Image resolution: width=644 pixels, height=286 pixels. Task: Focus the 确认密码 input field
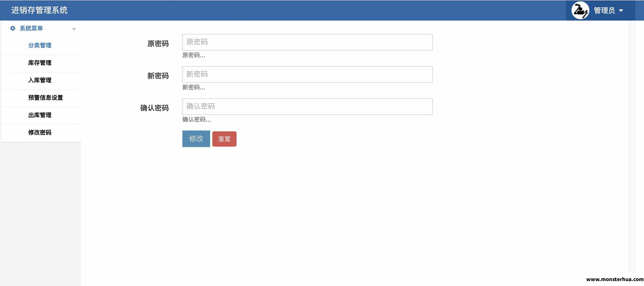tap(307, 107)
